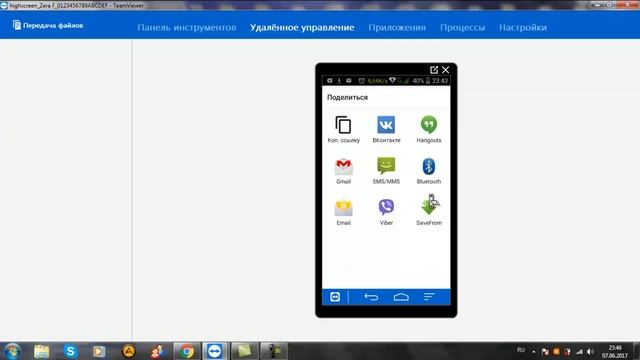
Task: Tap the phone Home navigation button
Action: click(x=401, y=297)
